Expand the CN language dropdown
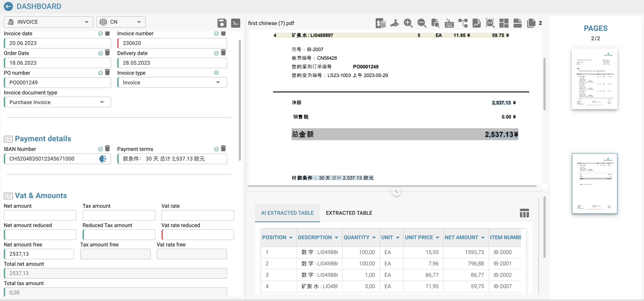Screen dimensions: 644x301 121,22
